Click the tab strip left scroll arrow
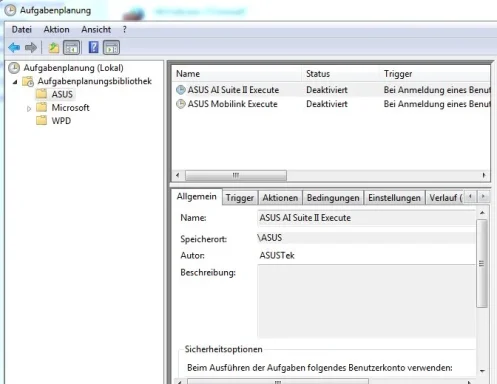Image resolution: width=497 pixels, height=384 pixels. [x=470, y=196]
